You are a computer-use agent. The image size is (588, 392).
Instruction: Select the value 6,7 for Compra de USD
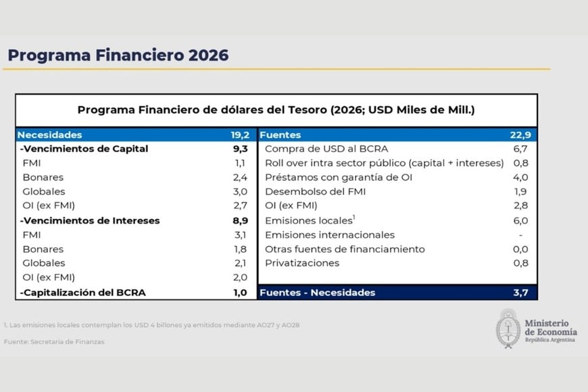520,149
